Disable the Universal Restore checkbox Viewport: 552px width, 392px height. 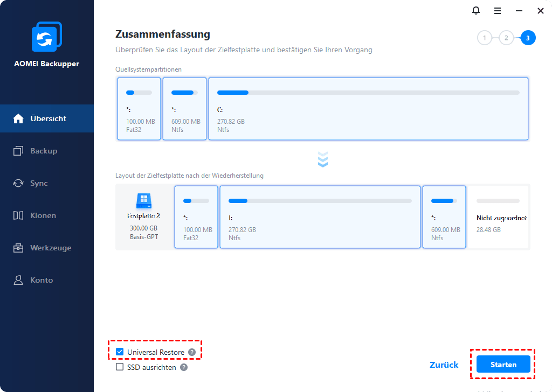[x=120, y=352]
